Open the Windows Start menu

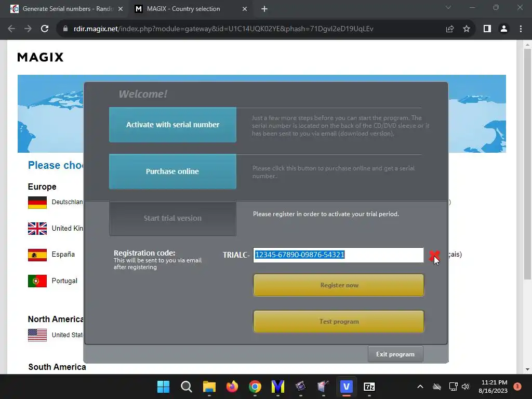[x=163, y=387]
